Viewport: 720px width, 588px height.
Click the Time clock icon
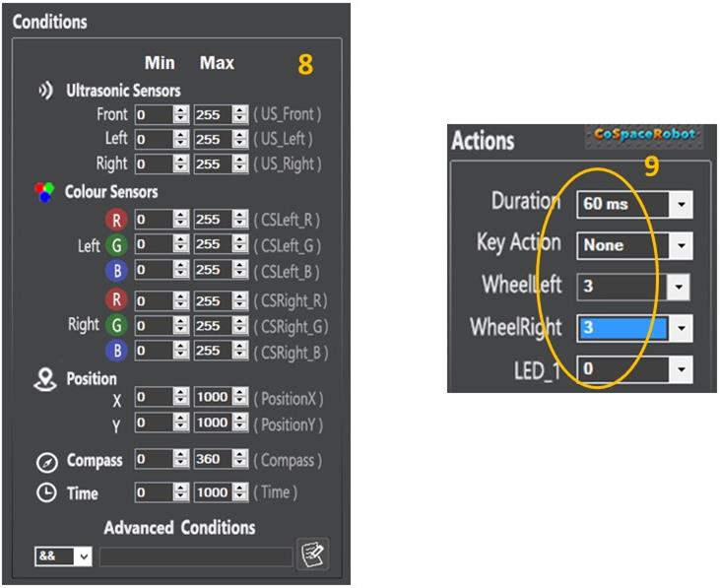46,493
